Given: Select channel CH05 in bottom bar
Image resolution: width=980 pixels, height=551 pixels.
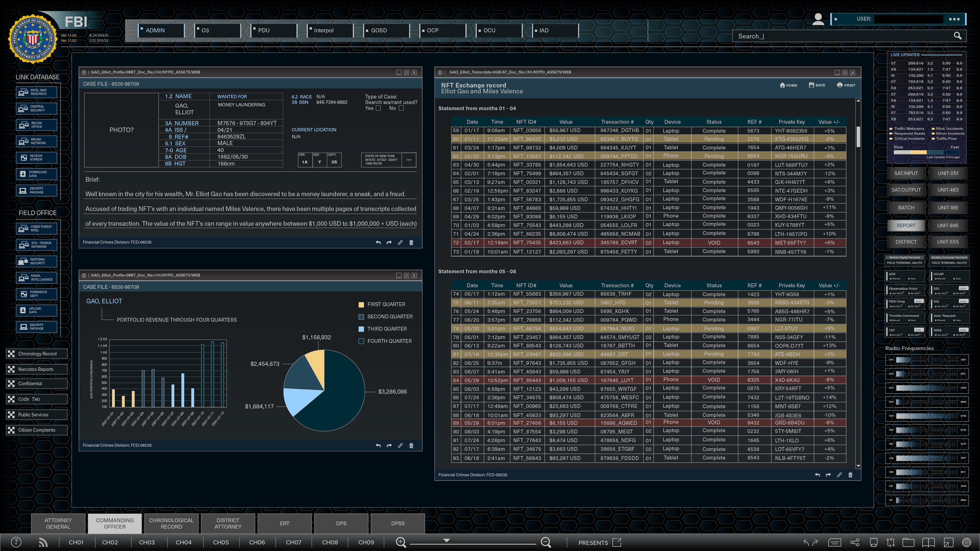Looking at the screenshot, I should tap(221, 542).
